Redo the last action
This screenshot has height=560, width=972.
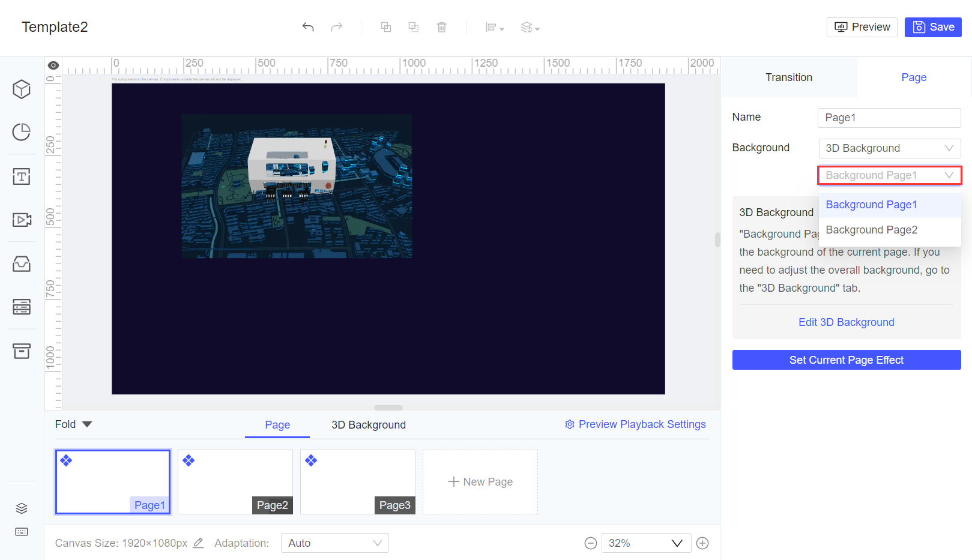coord(337,27)
